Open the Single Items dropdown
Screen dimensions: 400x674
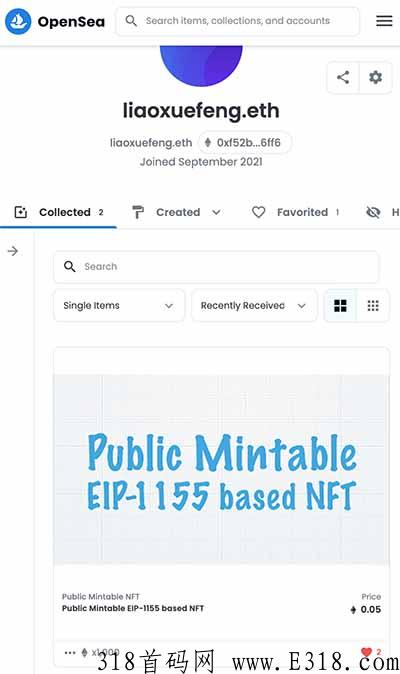point(119,306)
